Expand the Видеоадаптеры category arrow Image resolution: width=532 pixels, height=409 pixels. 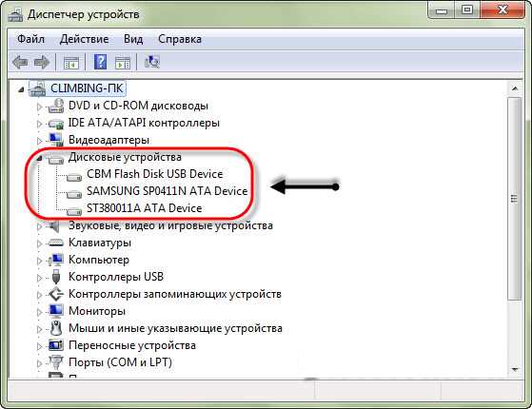(39, 141)
